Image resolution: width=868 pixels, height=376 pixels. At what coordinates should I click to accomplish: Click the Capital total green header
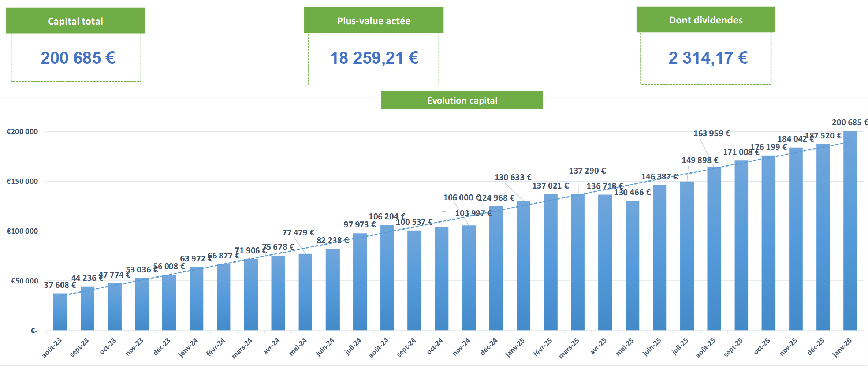tap(75, 21)
